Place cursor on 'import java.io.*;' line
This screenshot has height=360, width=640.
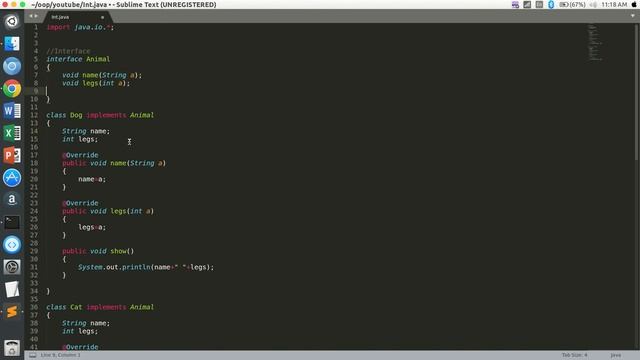click(x=80, y=27)
